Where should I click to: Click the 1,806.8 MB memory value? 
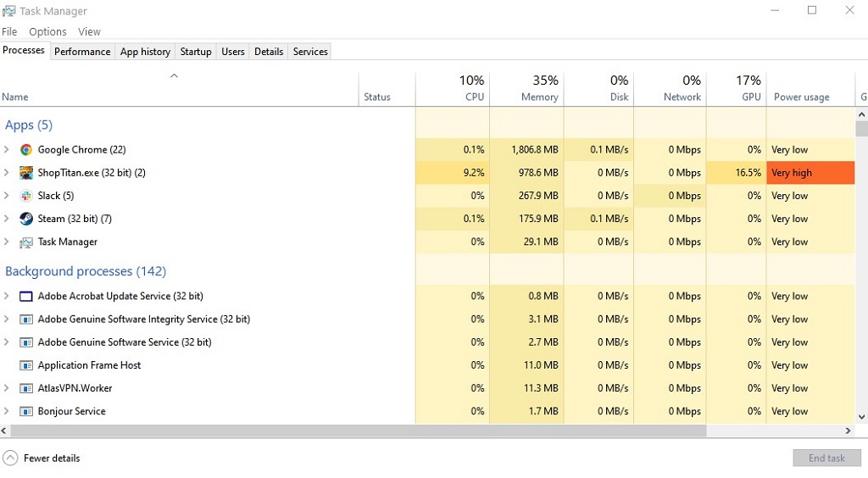click(535, 149)
